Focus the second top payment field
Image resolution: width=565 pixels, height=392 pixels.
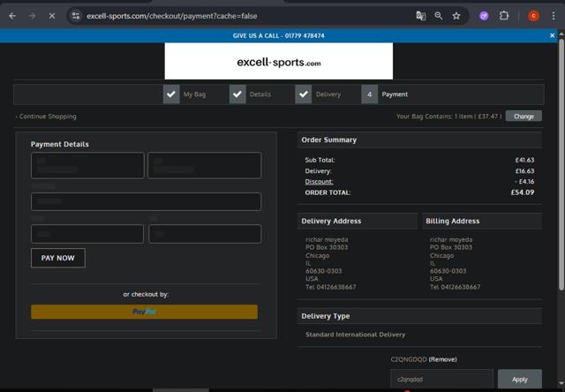coord(204,165)
